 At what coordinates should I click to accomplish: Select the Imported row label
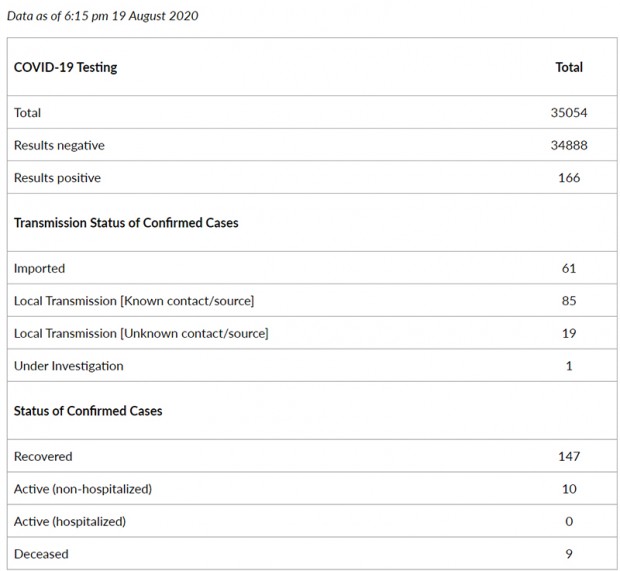coord(39,268)
